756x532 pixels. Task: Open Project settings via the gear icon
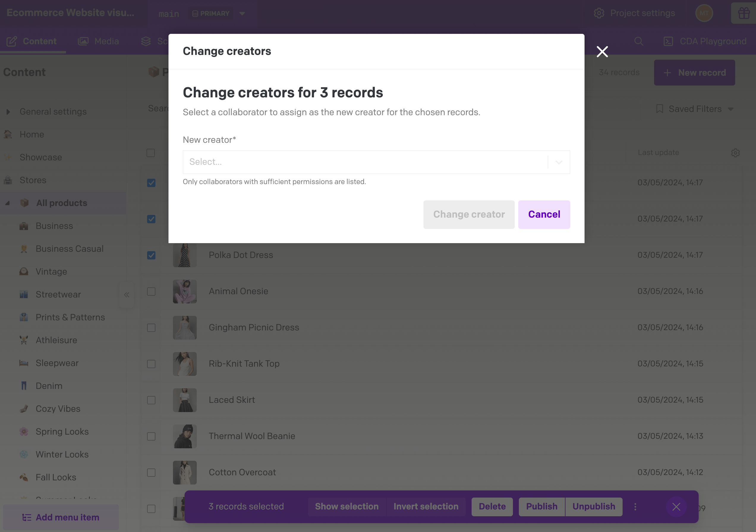point(599,13)
